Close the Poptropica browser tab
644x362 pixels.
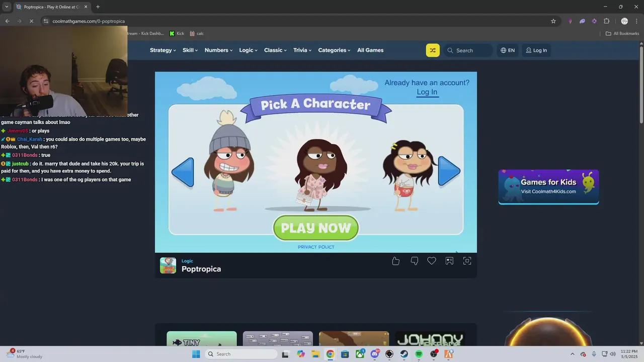tap(86, 7)
